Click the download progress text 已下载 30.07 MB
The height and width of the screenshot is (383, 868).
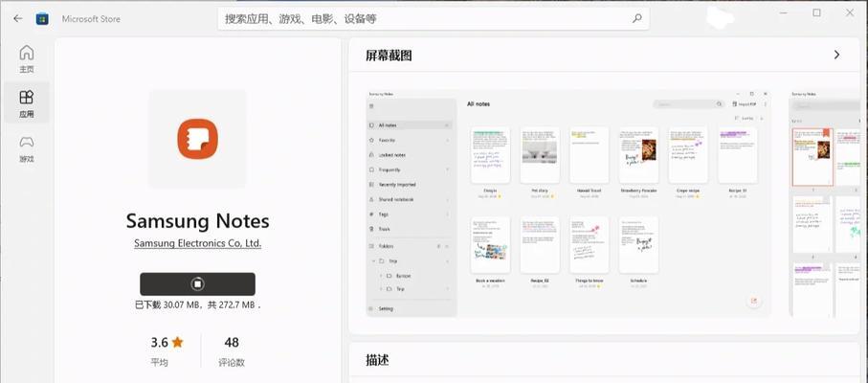click(198, 304)
